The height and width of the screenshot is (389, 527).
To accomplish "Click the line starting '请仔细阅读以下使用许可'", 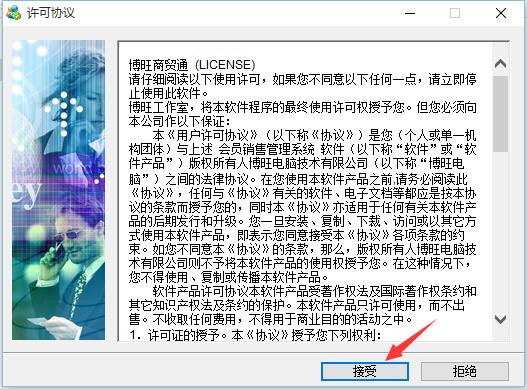I will 302,79.
